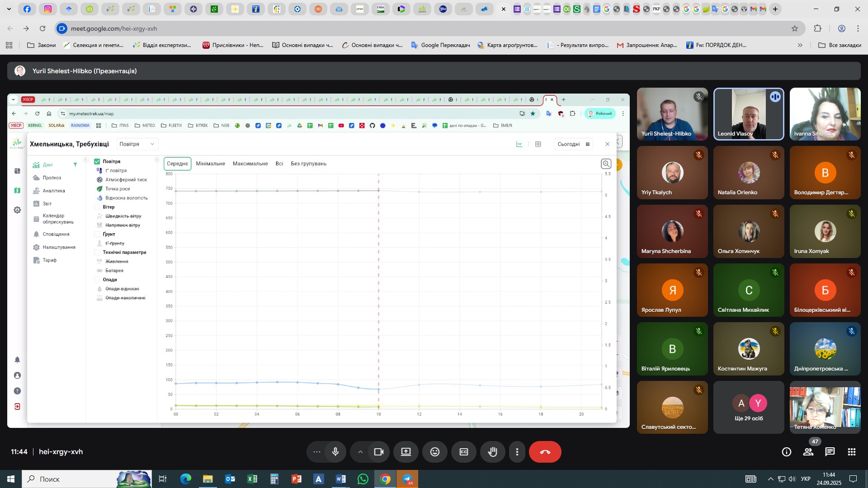Open the emoji reactions button
868x488 pixels.
pyautogui.click(x=435, y=452)
